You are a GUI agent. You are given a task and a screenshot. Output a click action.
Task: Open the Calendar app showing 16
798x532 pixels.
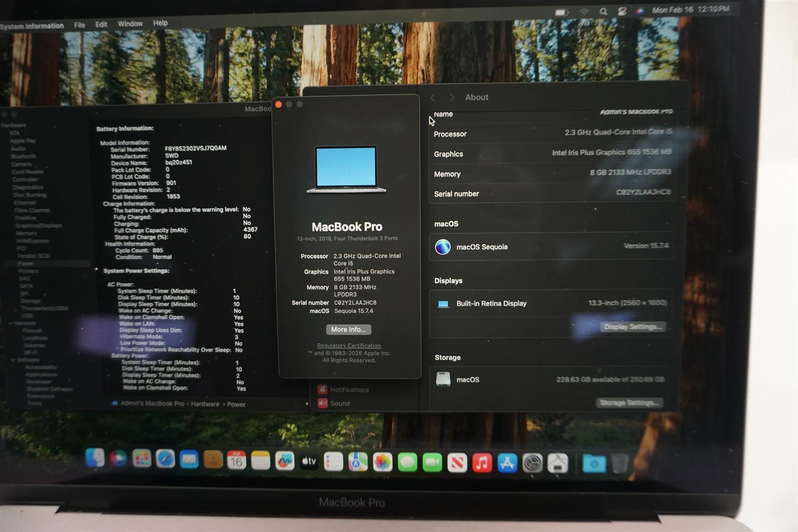click(236, 461)
